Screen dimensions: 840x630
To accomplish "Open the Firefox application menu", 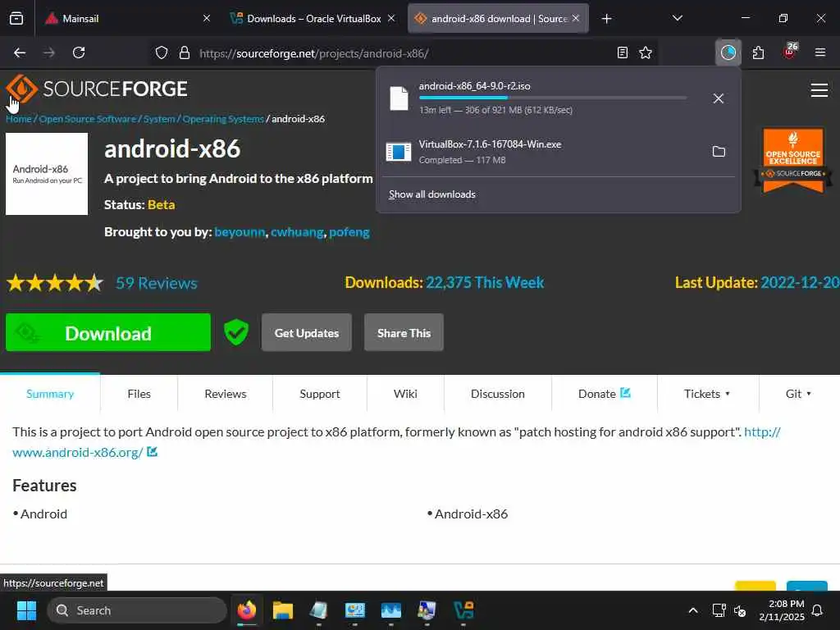I will (x=819, y=52).
